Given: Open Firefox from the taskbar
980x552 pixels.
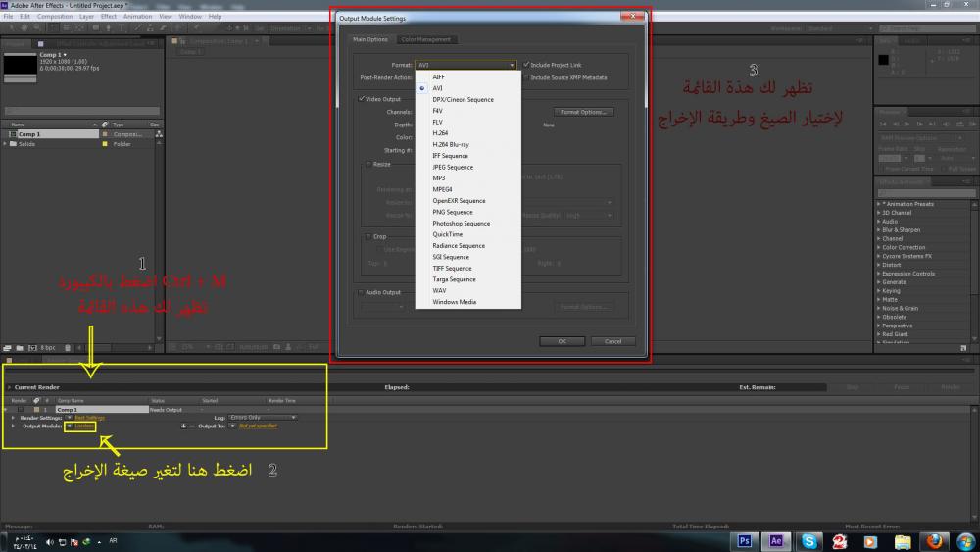Looking at the screenshot, I should click(934, 541).
